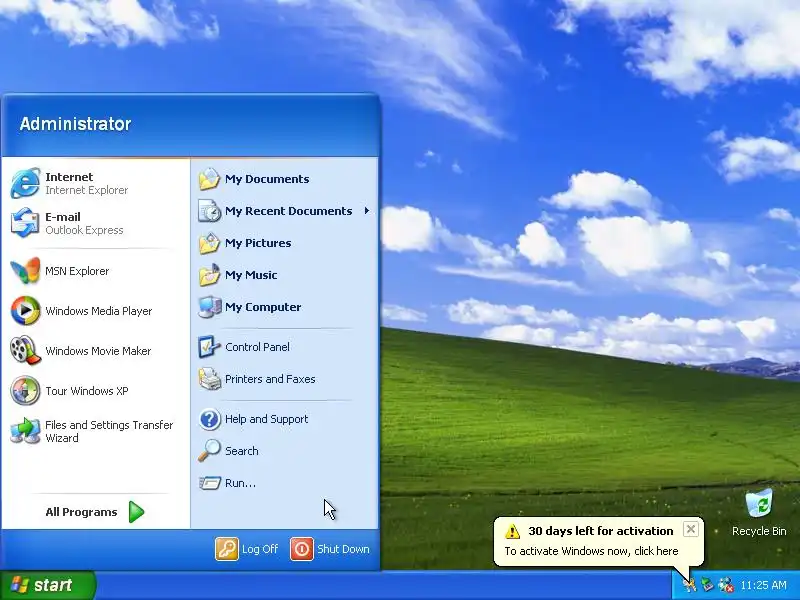800x600 pixels.
Task: Click the Start button
Action: (47, 585)
